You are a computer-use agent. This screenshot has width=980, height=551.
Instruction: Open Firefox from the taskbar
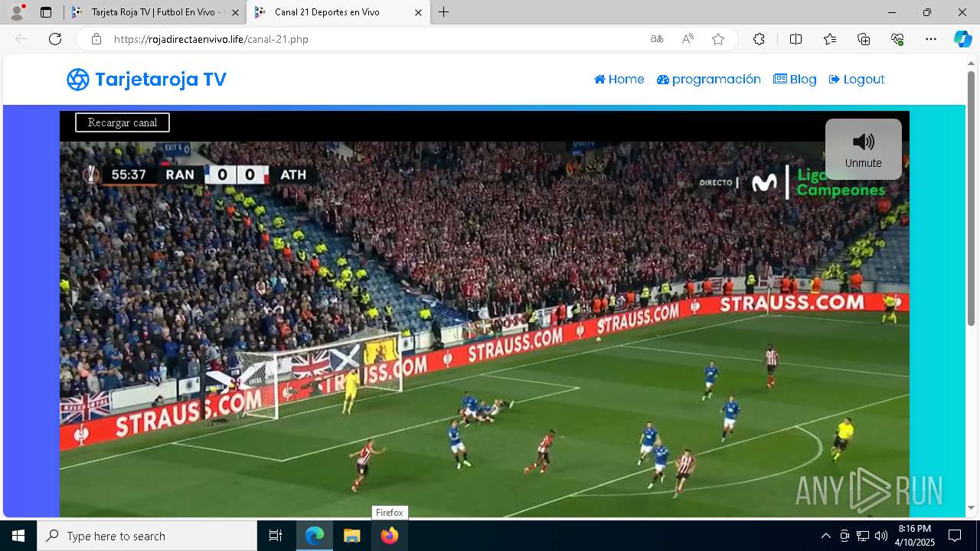389,536
